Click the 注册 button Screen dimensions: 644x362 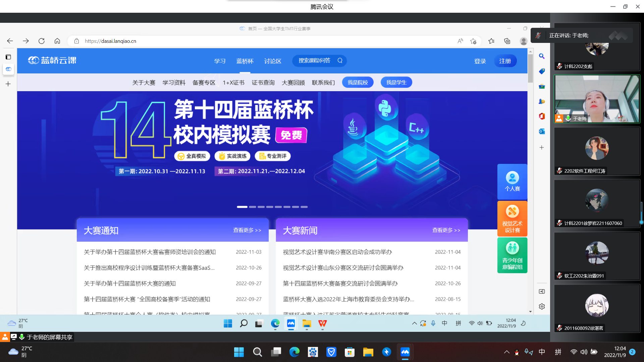[x=505, y=61]
